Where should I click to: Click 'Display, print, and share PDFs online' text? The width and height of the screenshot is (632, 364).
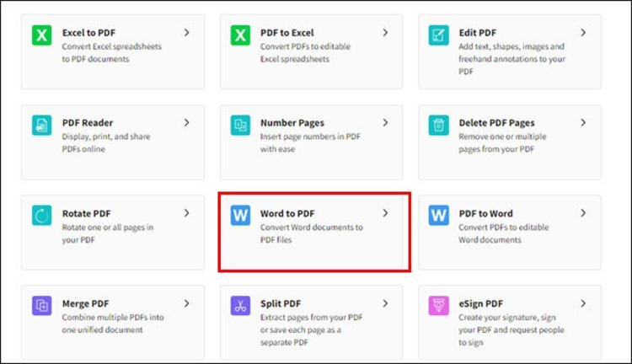coord(106,142)
